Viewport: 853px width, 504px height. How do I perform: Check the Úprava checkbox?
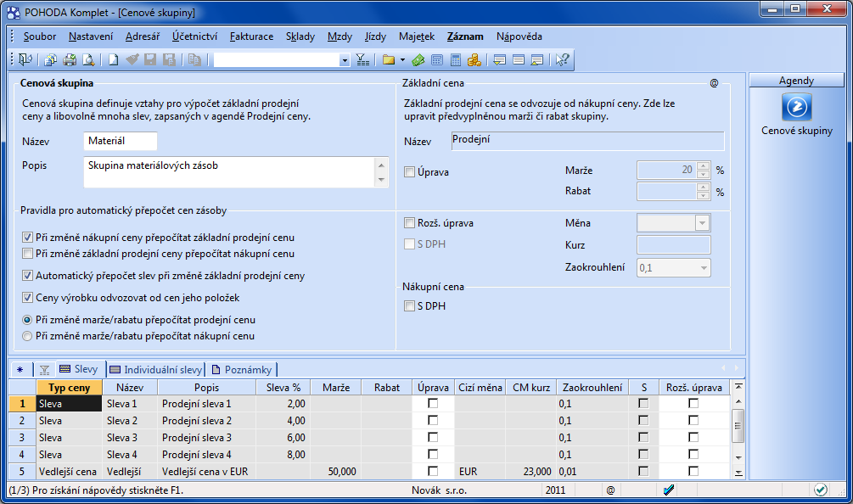coord(410,171)
